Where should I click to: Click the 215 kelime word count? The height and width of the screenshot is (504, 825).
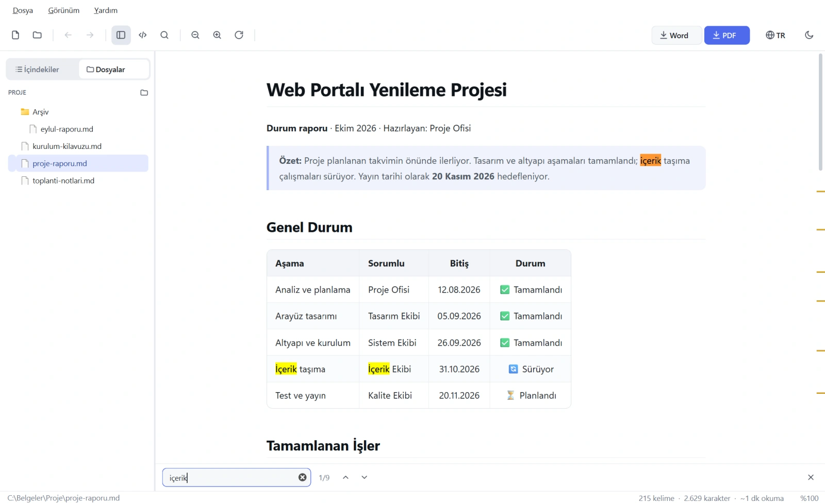click(x=656, y=498)
